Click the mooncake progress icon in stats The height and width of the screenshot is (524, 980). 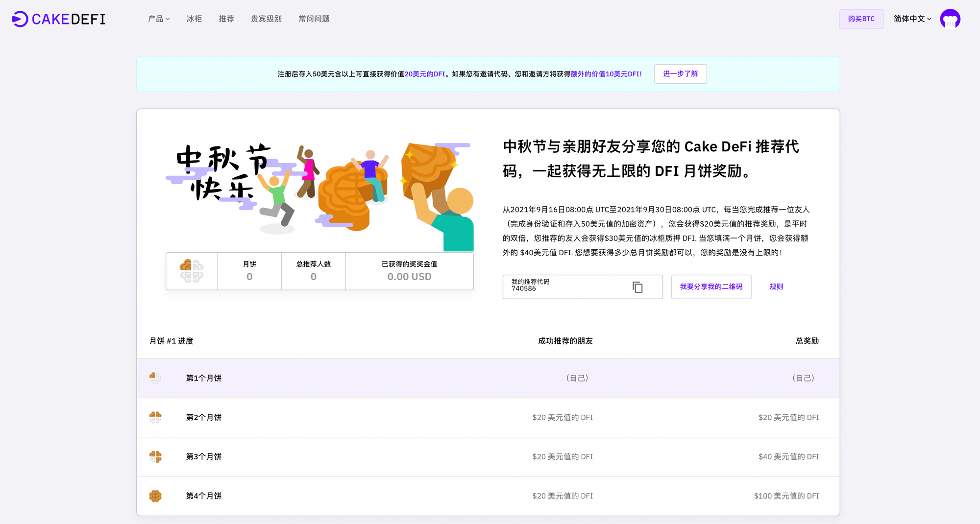(192, 271)
